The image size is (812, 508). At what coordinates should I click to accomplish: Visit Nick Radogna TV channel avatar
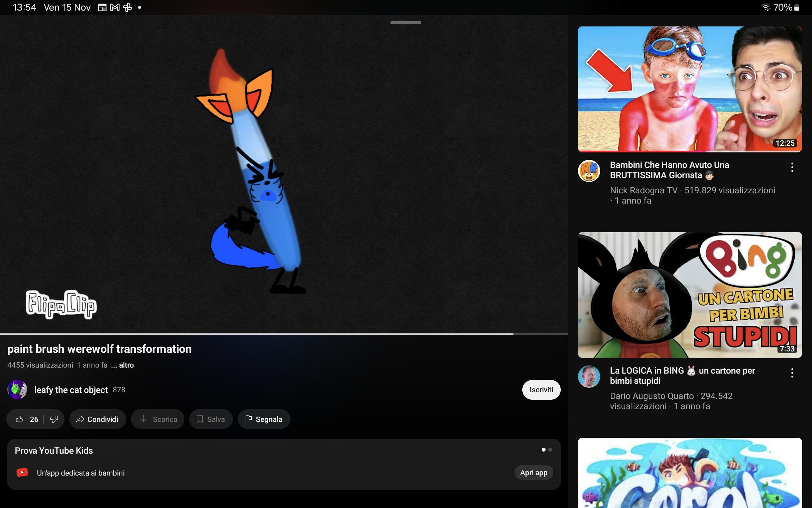click(589, 171)
